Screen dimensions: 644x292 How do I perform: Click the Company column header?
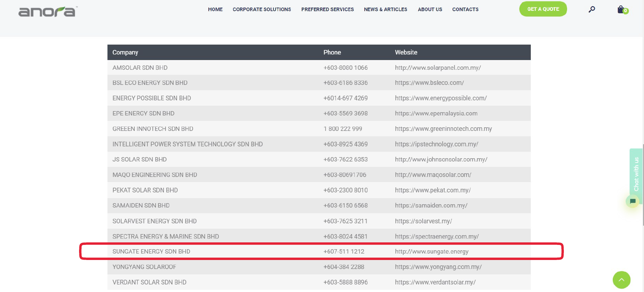click(125, 52)
